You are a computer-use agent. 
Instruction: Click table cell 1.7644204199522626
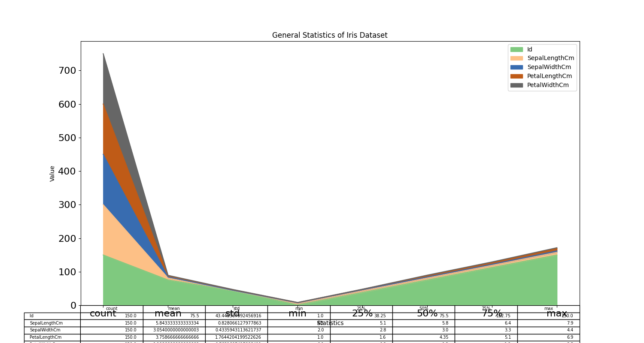236,337
